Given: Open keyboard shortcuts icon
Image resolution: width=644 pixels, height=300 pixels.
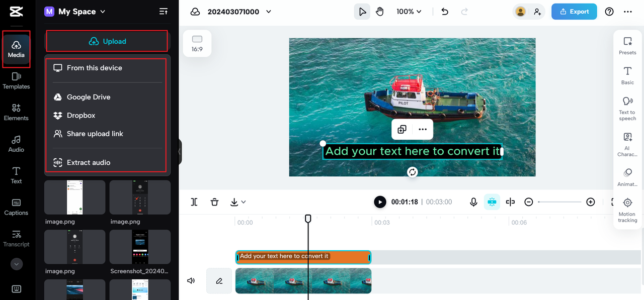Looking at the screenshot, I should 16,289.
